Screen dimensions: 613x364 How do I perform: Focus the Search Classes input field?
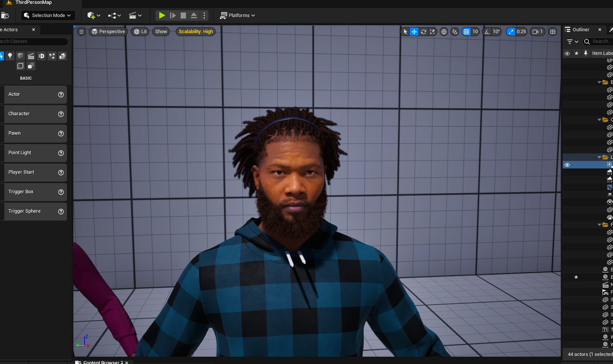click(x=34, y=42)
